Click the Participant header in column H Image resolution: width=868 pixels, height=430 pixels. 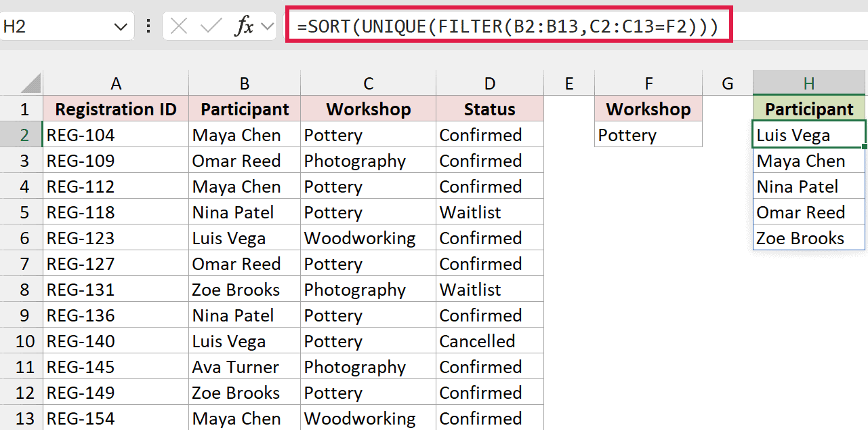pyautogui.click(x=809, y=109)
